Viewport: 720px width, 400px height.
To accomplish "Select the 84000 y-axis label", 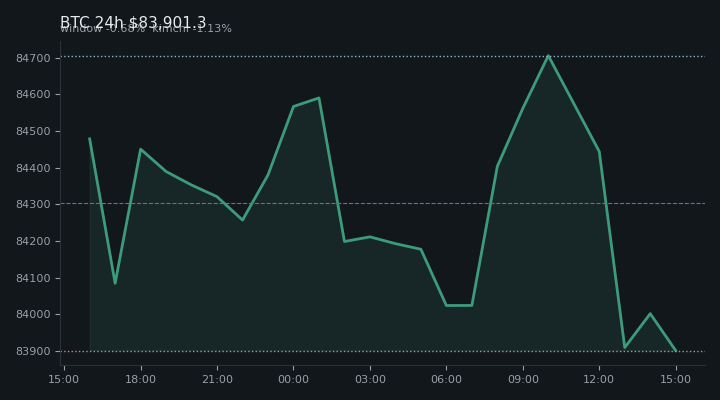I will pos(33,315).
